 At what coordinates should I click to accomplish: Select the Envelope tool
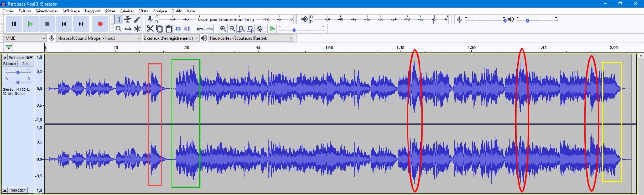[127, 19]
